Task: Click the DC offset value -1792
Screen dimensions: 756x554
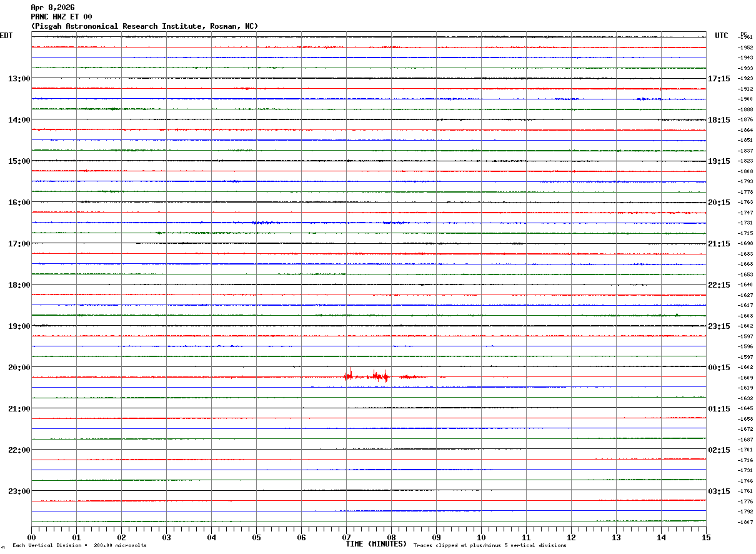Action: (745, 512)
